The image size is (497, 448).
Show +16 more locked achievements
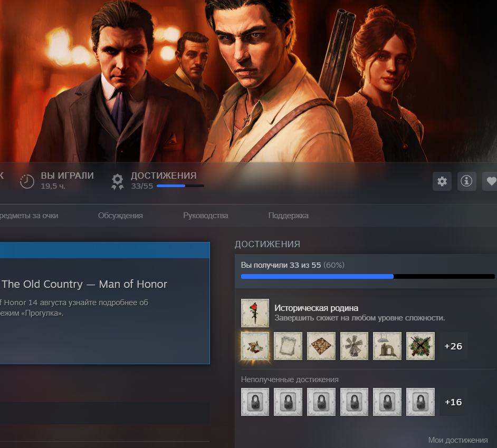[x=453, y=402]
